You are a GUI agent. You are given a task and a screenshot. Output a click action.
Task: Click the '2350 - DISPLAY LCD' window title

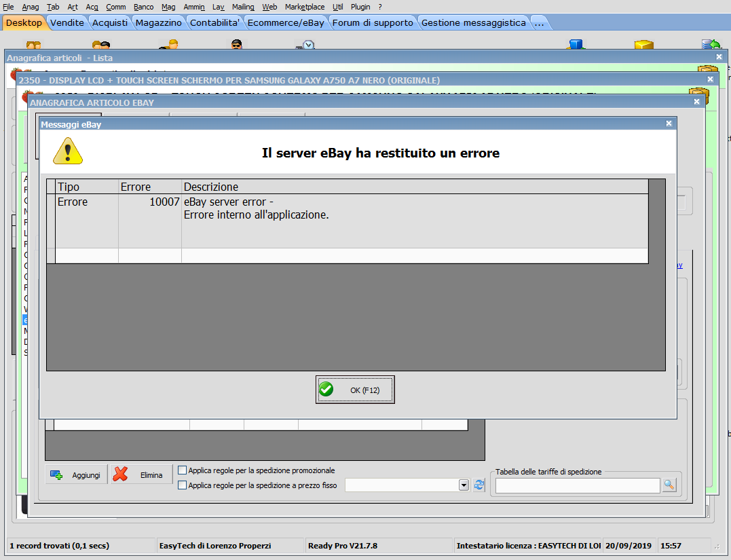[229, 80]
